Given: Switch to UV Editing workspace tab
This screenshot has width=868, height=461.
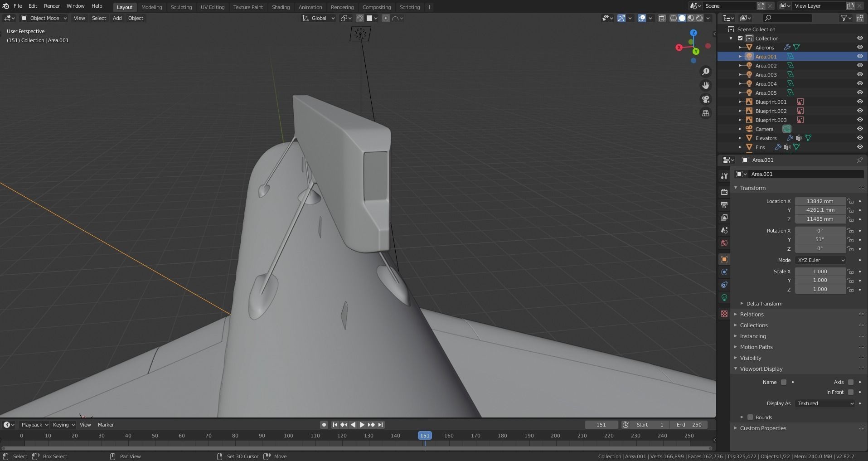Looking at the screenshot, I should [x=213, y=7].
